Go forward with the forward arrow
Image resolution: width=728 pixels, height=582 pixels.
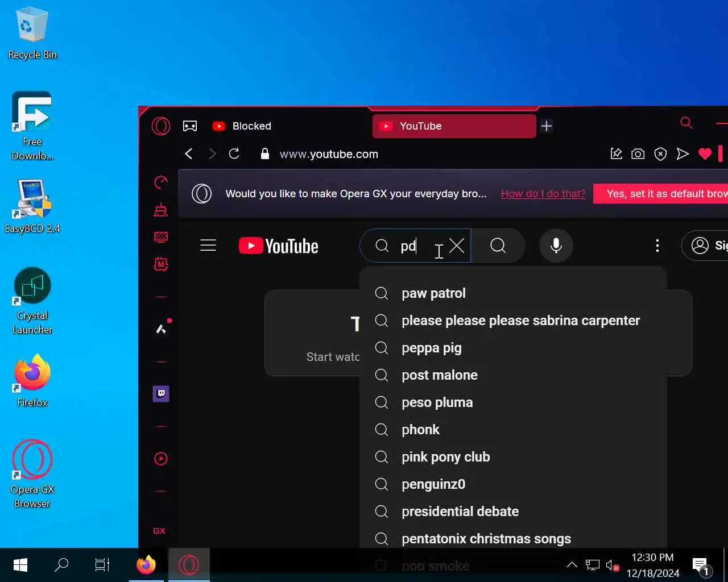click(212, 154)
